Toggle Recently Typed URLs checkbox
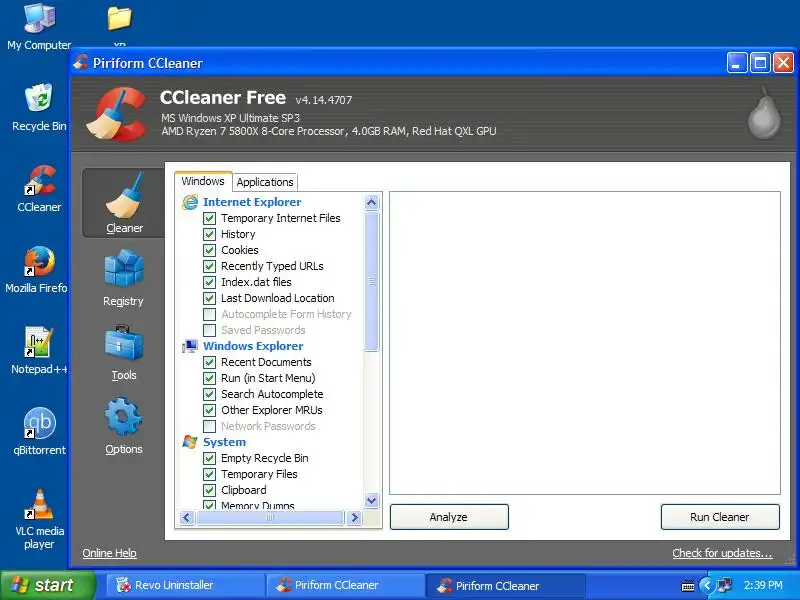This screenshot has width=800, height=600. (x=209, y=266)
